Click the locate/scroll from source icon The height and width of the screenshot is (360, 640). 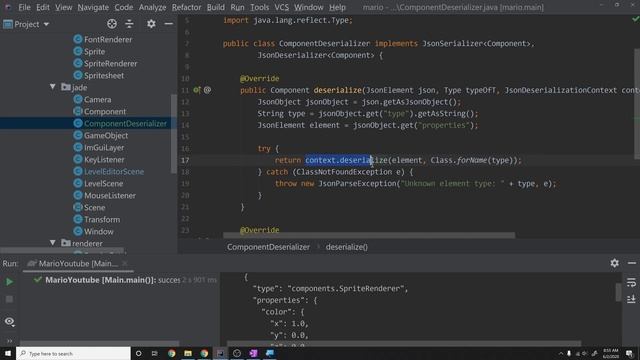[112, 24]
